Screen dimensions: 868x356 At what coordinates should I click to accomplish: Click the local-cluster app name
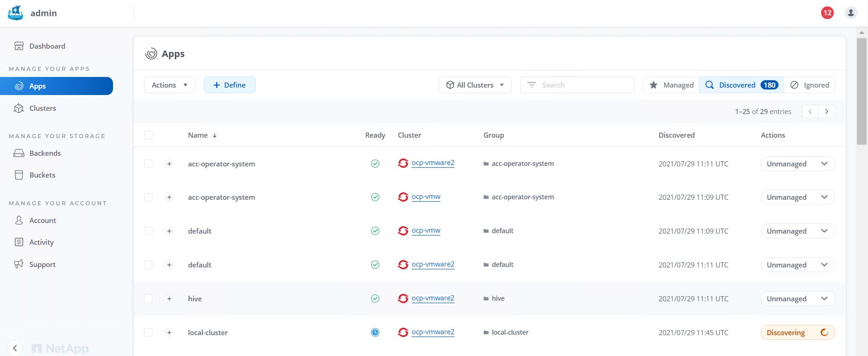click(x=208, y=332)
